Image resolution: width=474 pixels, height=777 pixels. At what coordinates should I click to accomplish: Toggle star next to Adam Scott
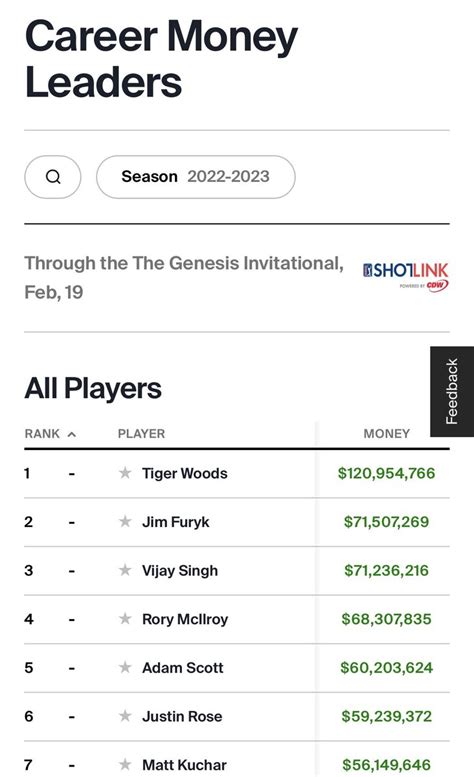(x=125, y=667)
